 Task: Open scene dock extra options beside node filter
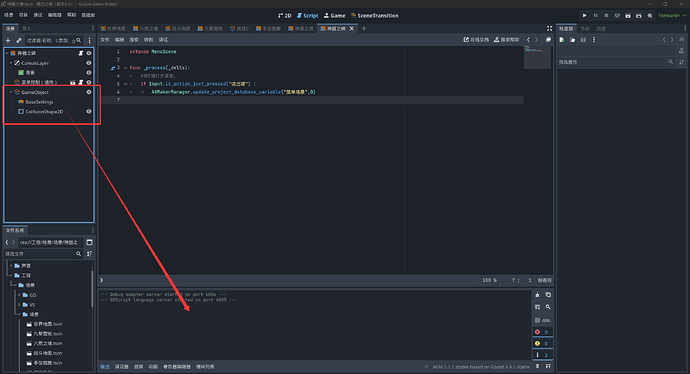89,40
